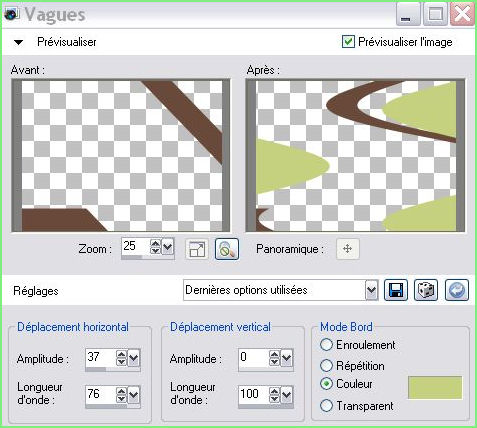The image size is (477, 428).
Task: Click the randomize parameters dice icon
Action: click(x=426, y=290)
